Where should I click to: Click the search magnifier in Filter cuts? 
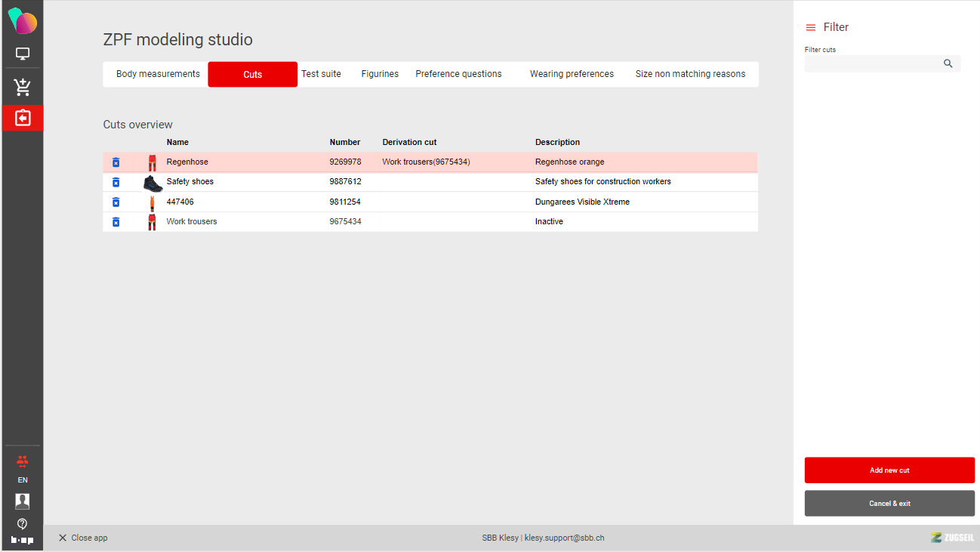pyautogui.click(x=948, y=64)
